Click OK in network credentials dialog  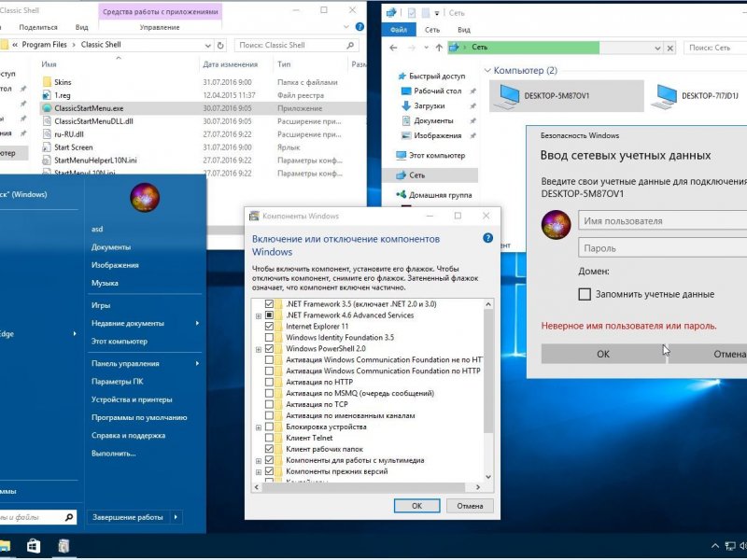[603, 354]
